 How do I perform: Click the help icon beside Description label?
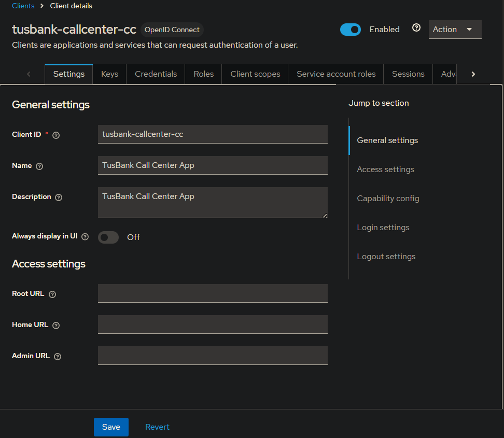[59, 197]
